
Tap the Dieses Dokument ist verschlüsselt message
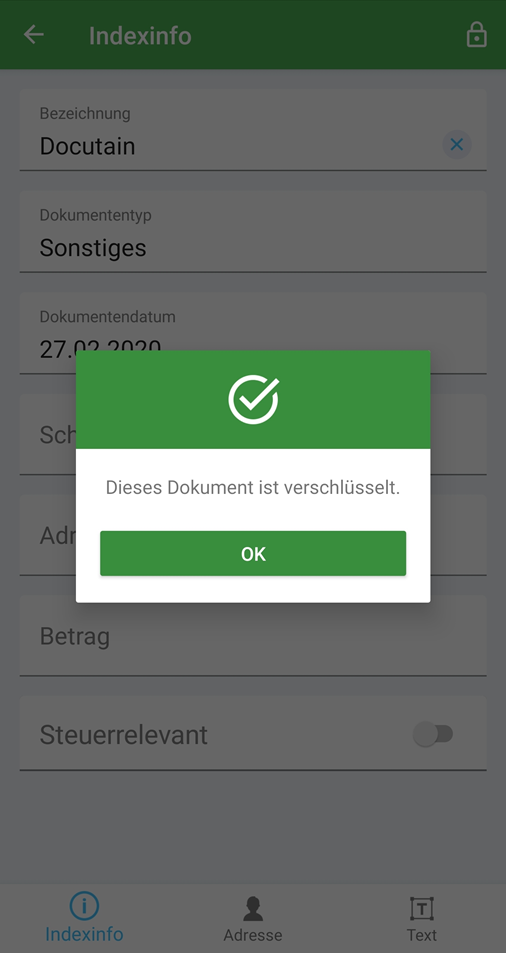tap(253, 487)
